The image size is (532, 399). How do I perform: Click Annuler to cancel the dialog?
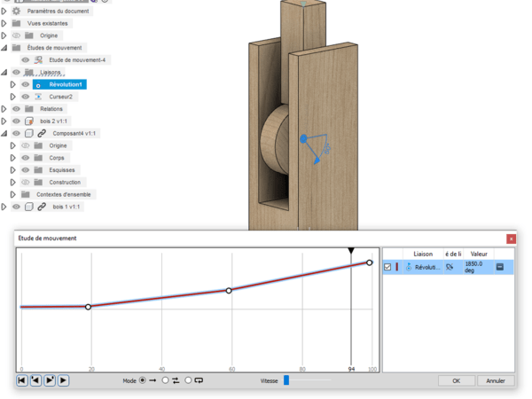pyautogui.click(x=495, y=380)
